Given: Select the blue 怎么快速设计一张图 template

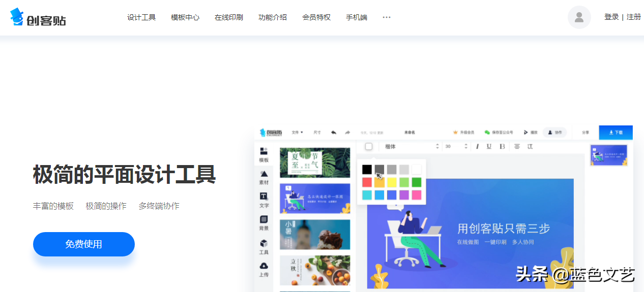Looking at the screenshot, I should [315, 199].
